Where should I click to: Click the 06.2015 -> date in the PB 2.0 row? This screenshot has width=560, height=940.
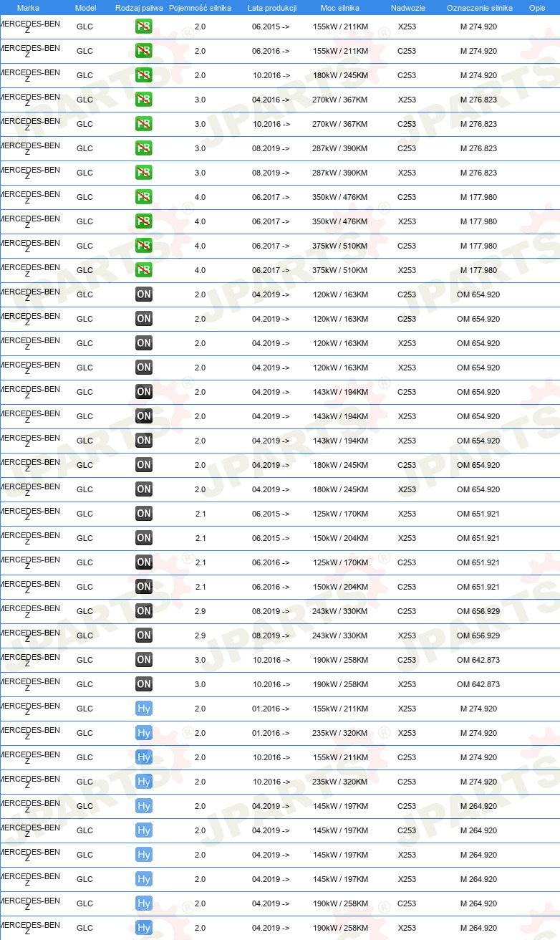click(x=271, y=27)
